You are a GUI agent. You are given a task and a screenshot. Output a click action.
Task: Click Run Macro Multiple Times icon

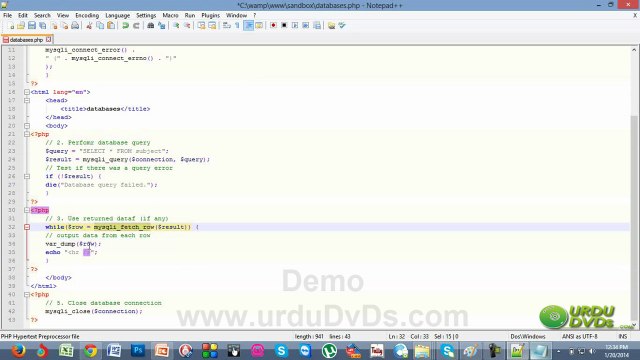click(306, 26)
